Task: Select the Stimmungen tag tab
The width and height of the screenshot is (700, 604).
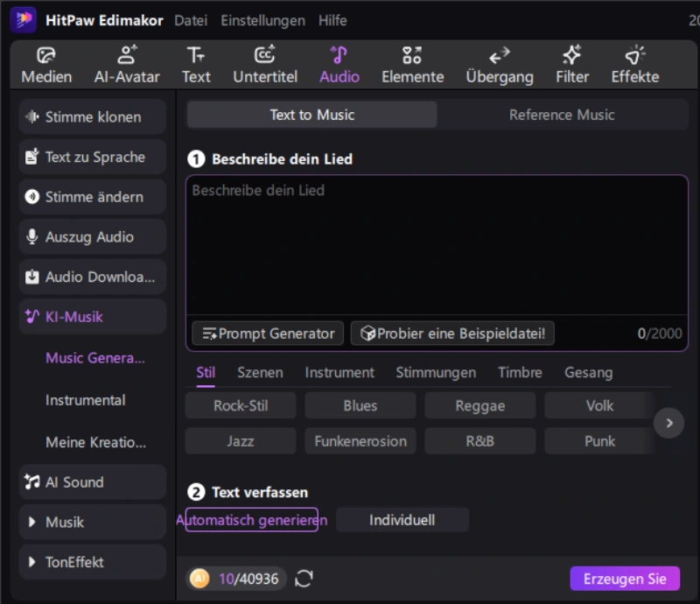Action: 436,373
